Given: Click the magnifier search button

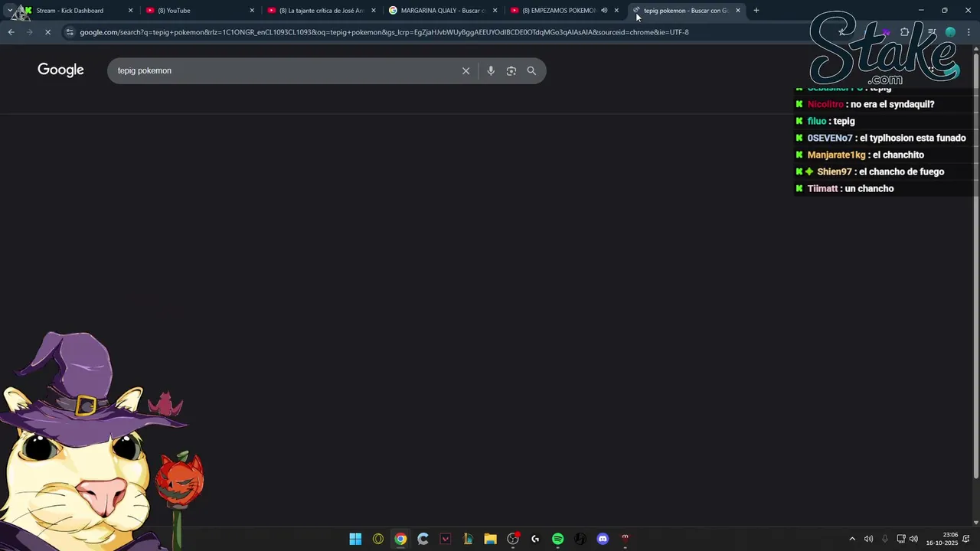Looking at the screenshot, I should coord(531,71).
